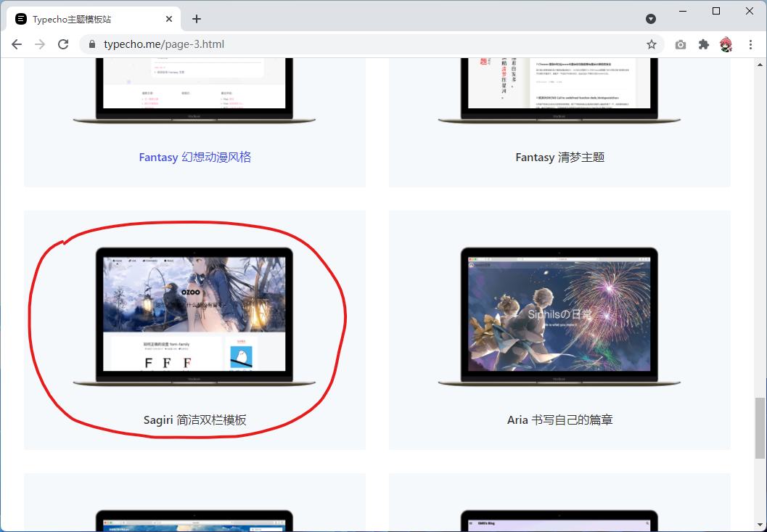This screenshot has width=767, height=532.
Task: Go back to the previous page
Action: point(17,44)
